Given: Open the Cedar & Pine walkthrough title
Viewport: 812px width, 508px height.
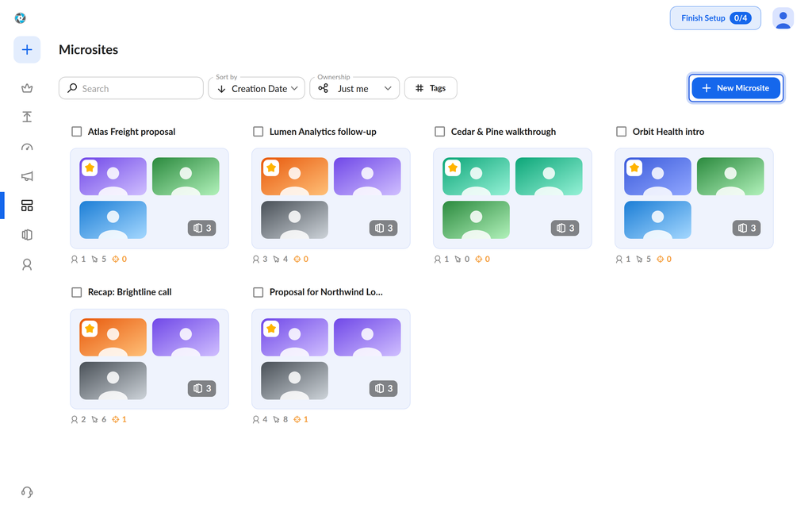Looking at the screenshot, I should coord(504,132).
